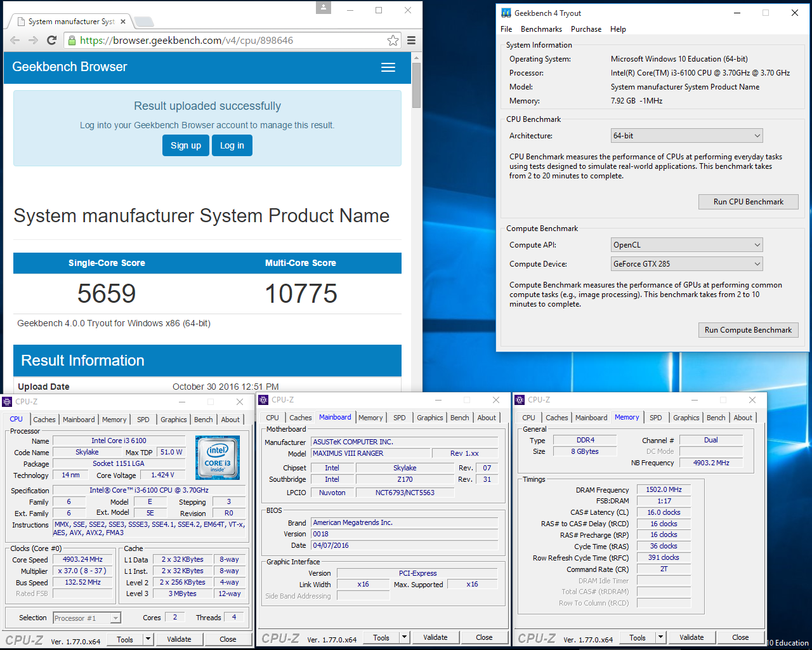Open the Geekbench Help menu
Viewport: 812px width, 650px height.
pyautogui.click(x=618, y=29)
